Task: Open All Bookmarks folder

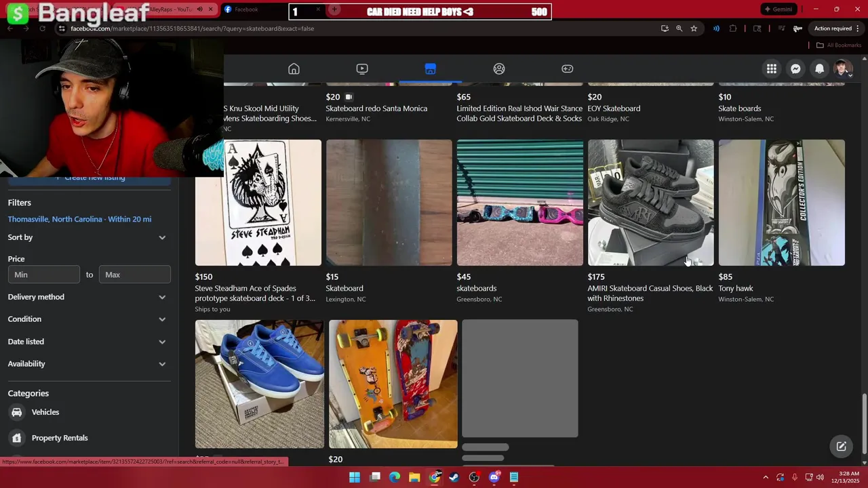Action: (838, 45)
